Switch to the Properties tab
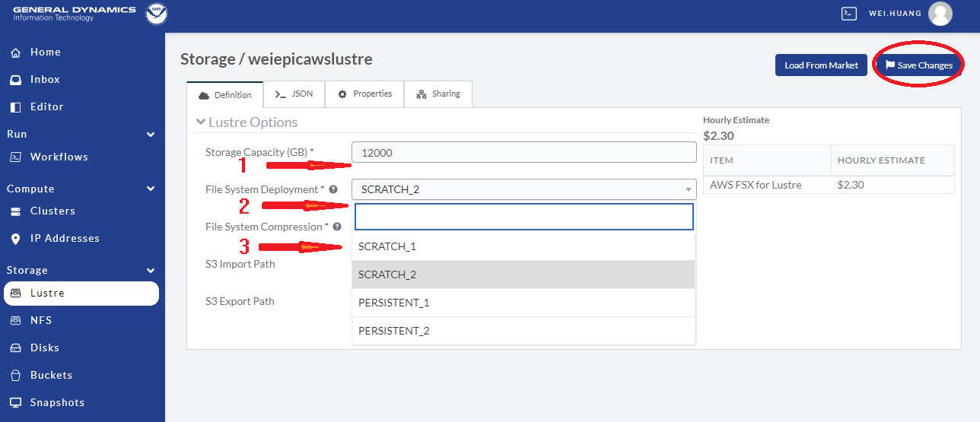 point(364,94)
